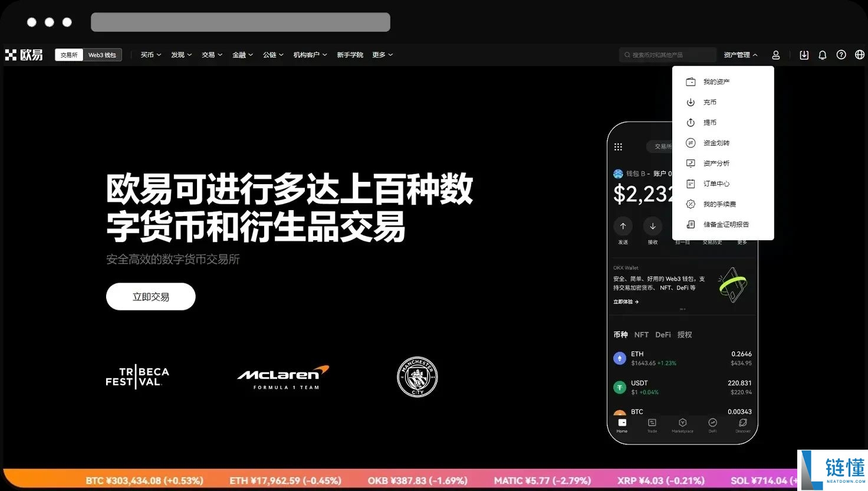This screenshot has height=491, width=868.
Task: Open the 更多 dropdown menu
Action: click(x=381, y=54)
